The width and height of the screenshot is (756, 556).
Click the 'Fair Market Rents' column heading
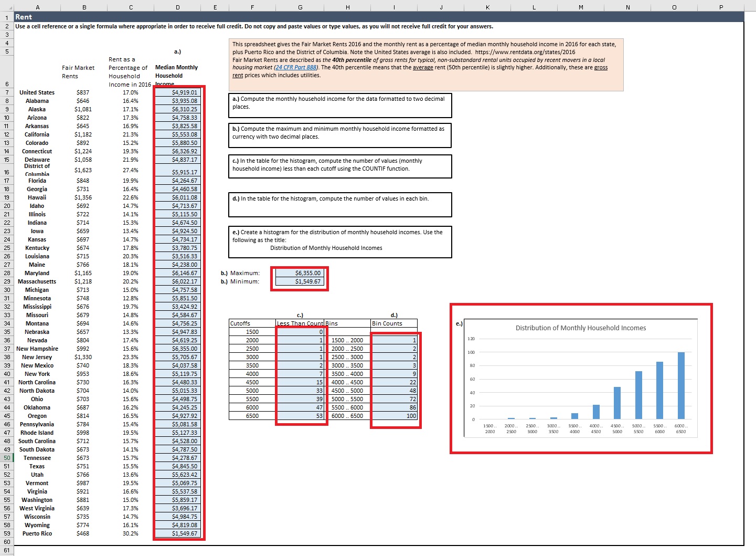point(78,72)
